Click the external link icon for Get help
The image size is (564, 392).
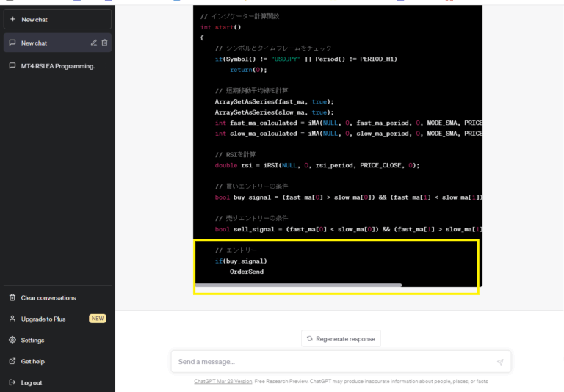click(x=12, y=361)
